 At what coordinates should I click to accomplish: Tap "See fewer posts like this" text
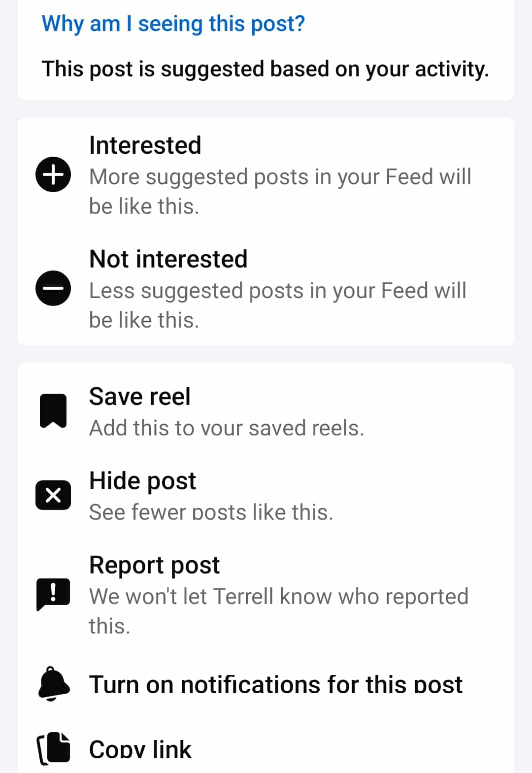pyautogui.click(x=211, y=512)
